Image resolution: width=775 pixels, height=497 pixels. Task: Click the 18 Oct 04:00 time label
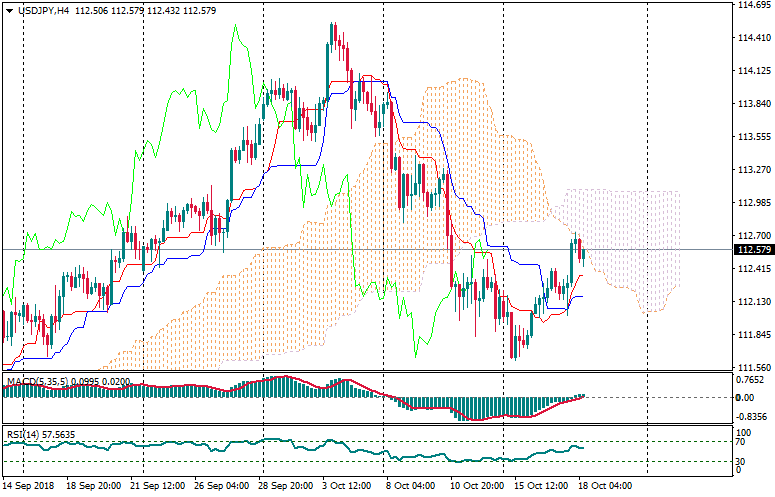(x=605, y=484)
